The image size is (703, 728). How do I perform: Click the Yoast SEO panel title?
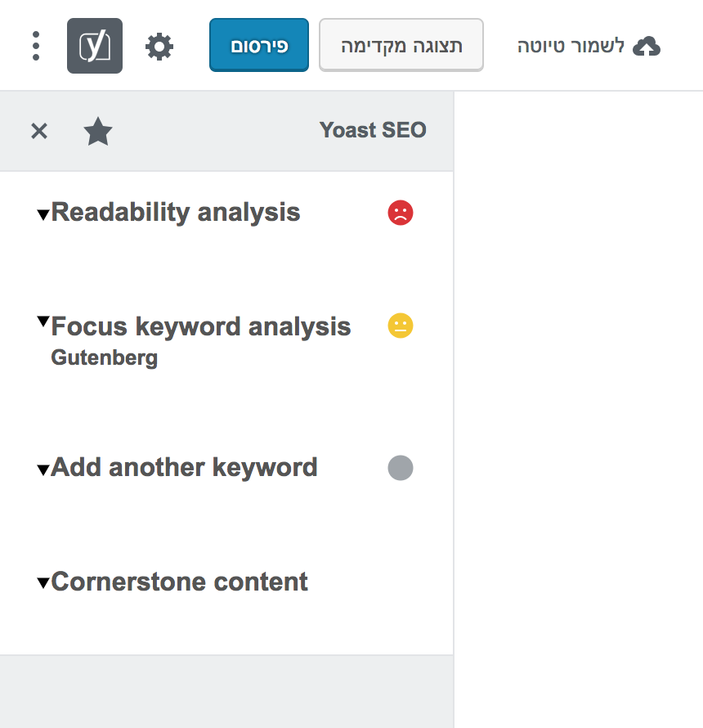[373, 129]
